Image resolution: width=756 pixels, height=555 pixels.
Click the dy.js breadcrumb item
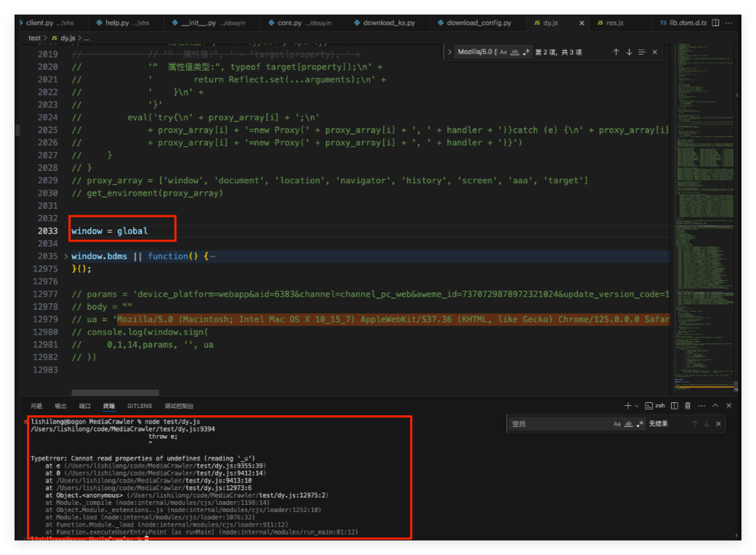click(64, 38)
